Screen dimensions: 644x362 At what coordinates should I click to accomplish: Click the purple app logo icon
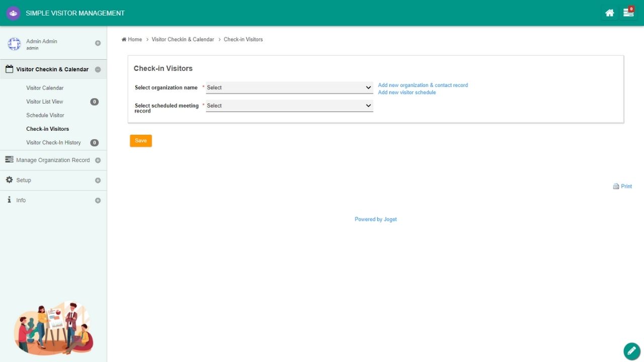pos(13,13)
